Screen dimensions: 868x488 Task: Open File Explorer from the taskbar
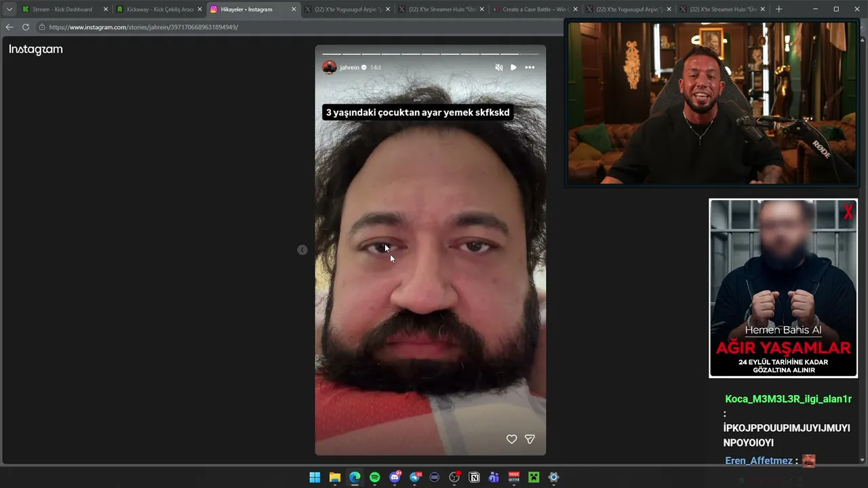(x=335, y=477)
